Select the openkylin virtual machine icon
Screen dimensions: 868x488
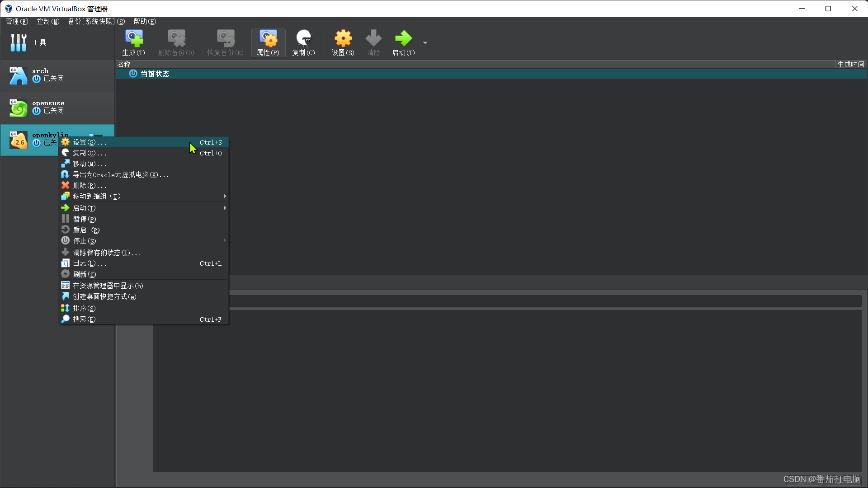(19, 140)
